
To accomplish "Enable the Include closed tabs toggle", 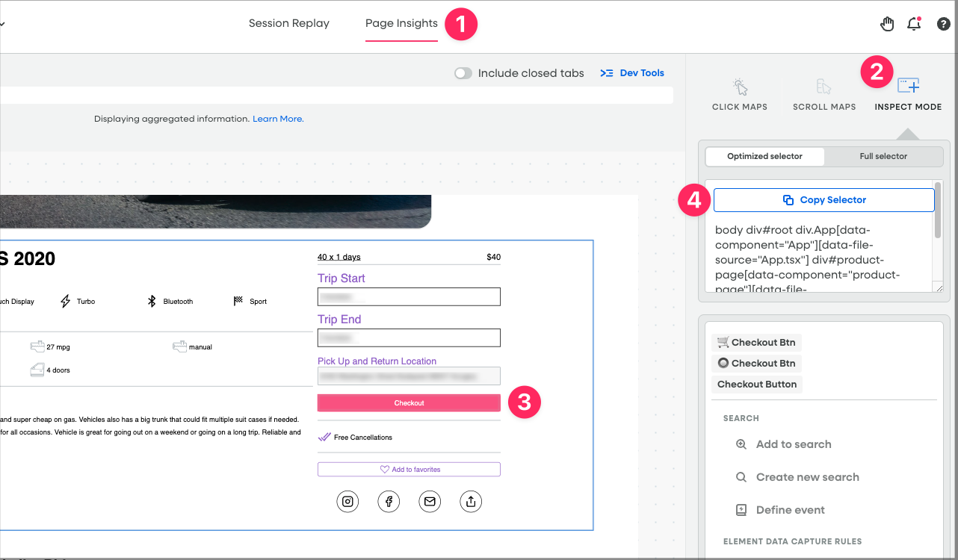I will 463,73.
